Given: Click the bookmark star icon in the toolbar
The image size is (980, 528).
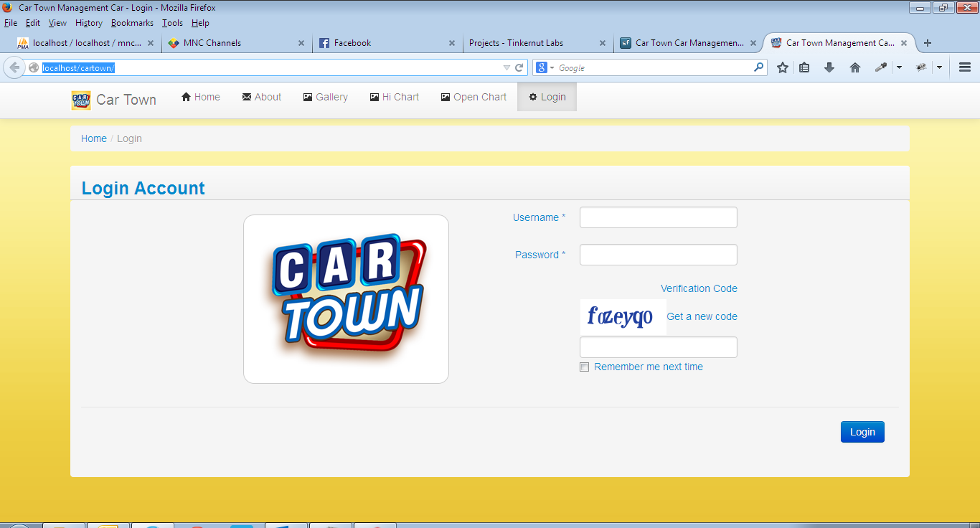Looking at the screenshot, I should click(x=782, y=67).
